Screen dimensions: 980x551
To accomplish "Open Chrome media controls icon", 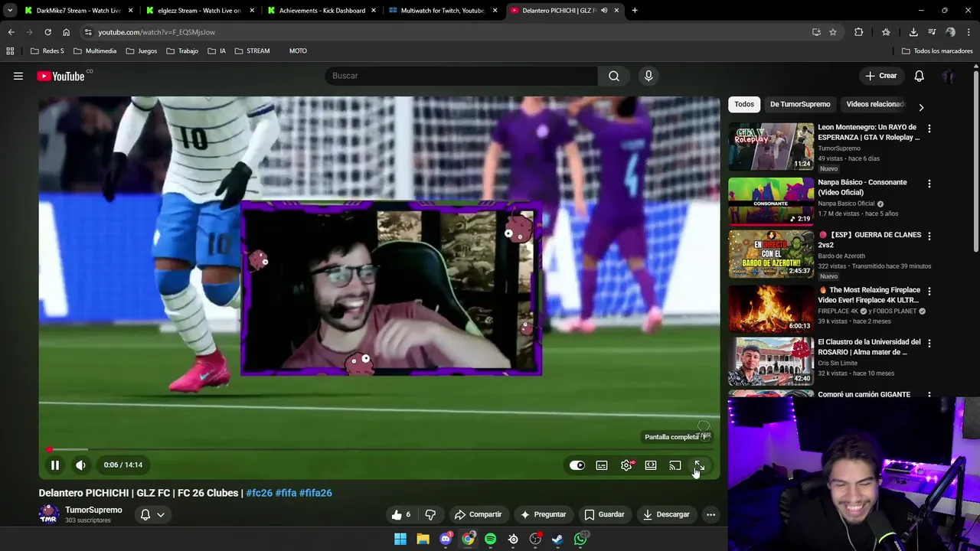I will (932, 32).
